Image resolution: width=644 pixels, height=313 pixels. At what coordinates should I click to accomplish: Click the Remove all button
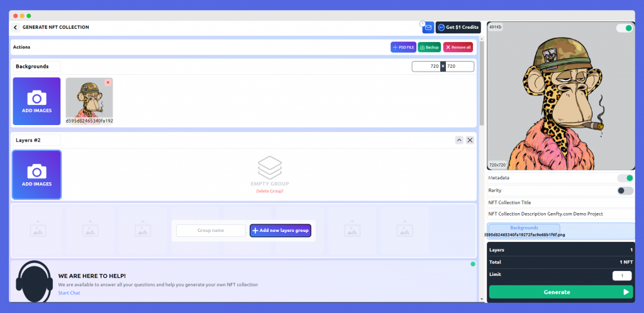coord(458,47)
